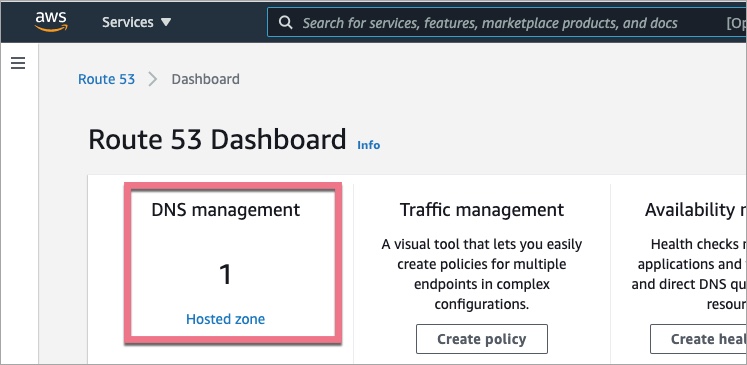Open the hamburger side navigation menu
This screenshot has width=747, height=365.
[18, 63]
